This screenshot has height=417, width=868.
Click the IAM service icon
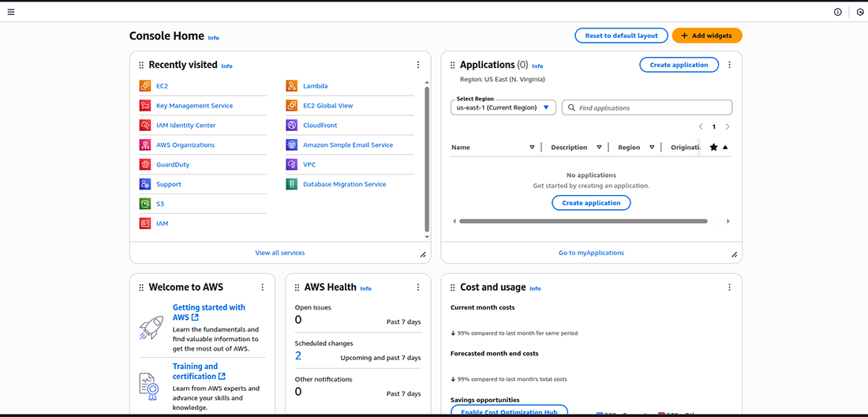coord(145,224)
